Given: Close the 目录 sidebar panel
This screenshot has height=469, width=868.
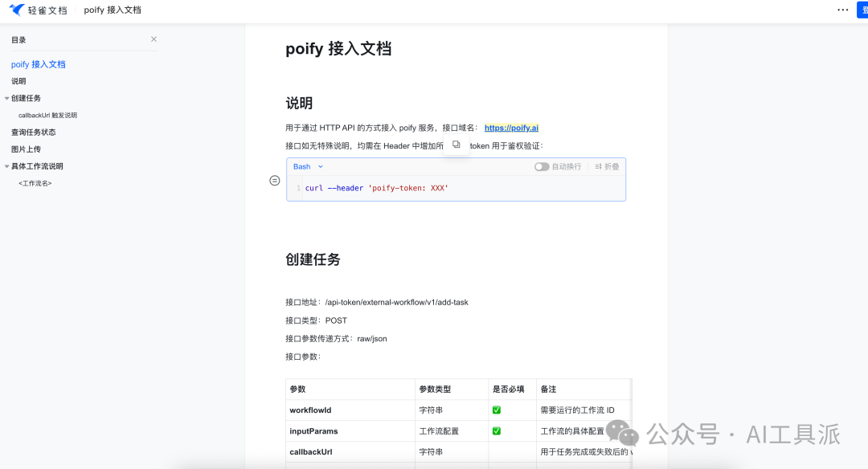Looking at the screenshot, I should (x=154, y=39).
